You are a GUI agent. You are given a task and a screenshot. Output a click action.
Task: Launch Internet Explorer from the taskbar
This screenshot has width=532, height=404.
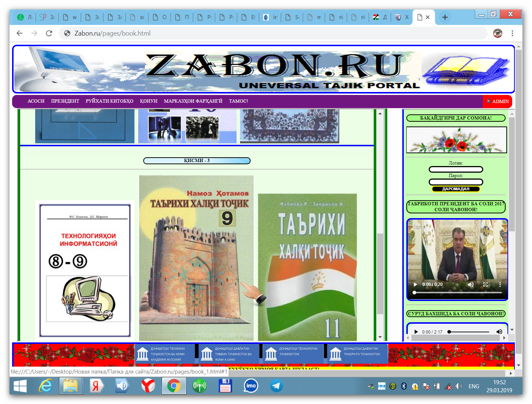click(46, 386)
